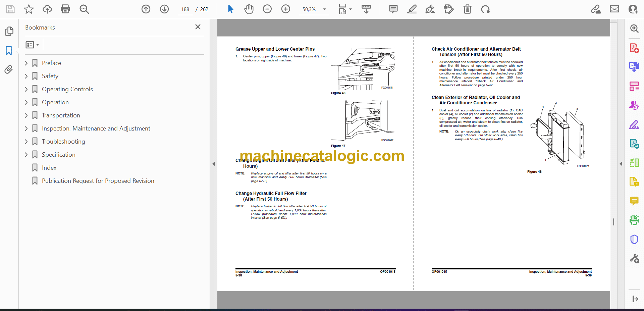Click the Print file icon

65,9
